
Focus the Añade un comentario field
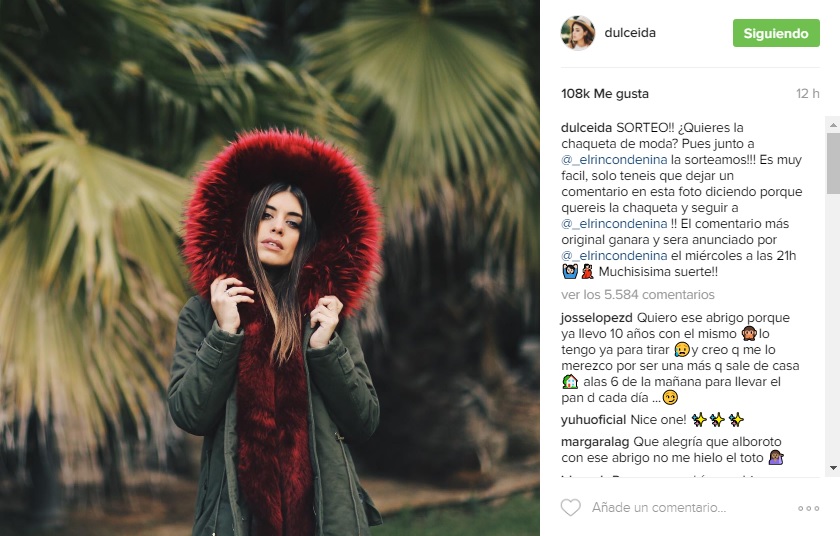coord(659,508)
